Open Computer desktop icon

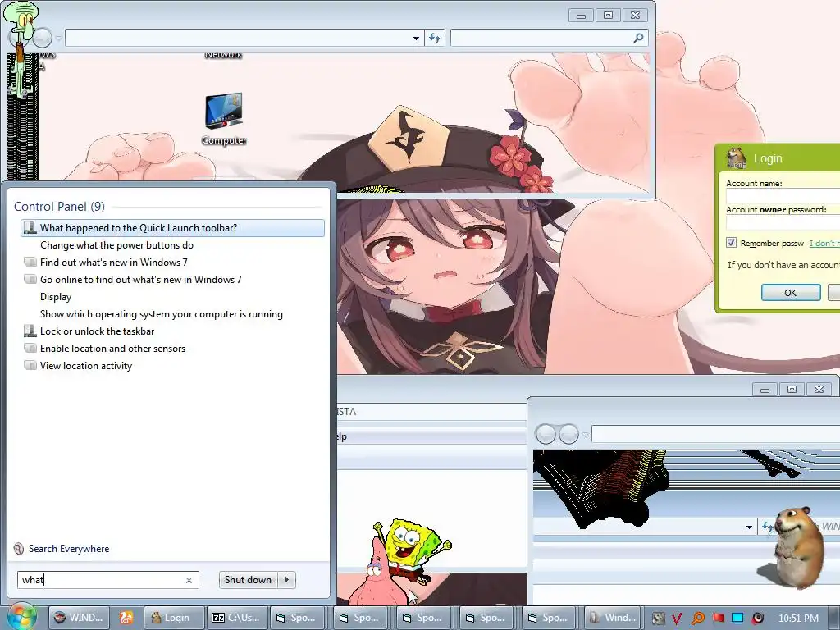(224, 119)
